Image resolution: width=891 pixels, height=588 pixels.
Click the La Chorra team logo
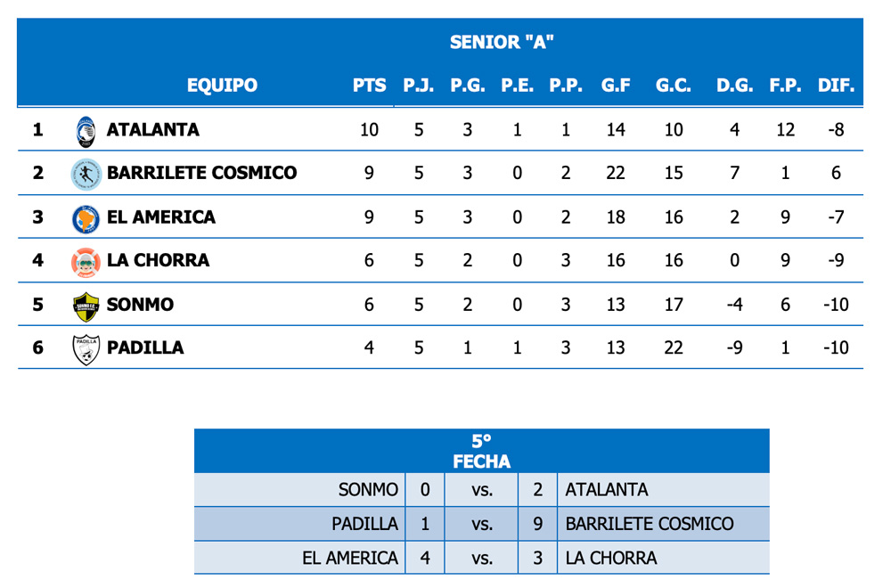(86, 262)
